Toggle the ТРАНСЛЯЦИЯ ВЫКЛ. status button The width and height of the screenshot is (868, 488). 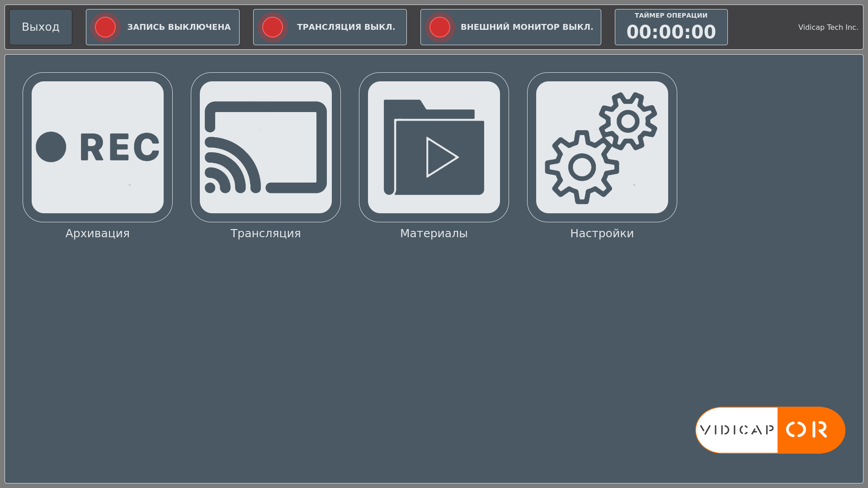330,27
